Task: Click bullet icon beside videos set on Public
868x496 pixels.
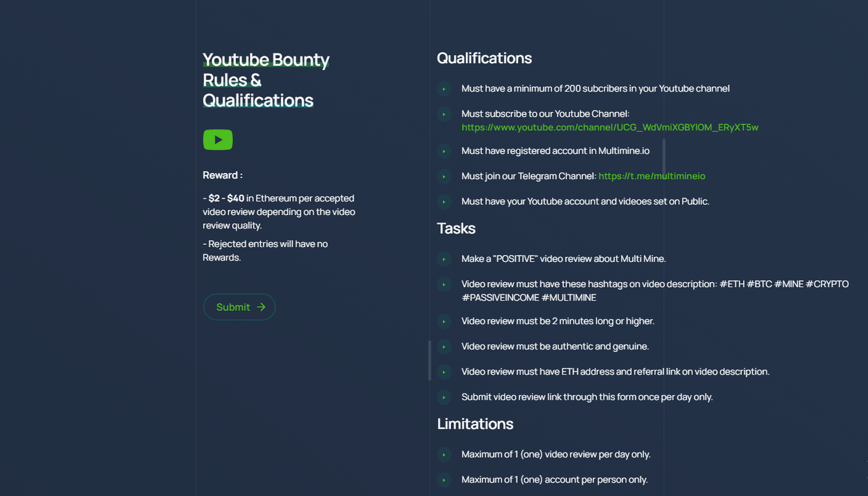Action: pyautogui.click(x=444, y=202)
